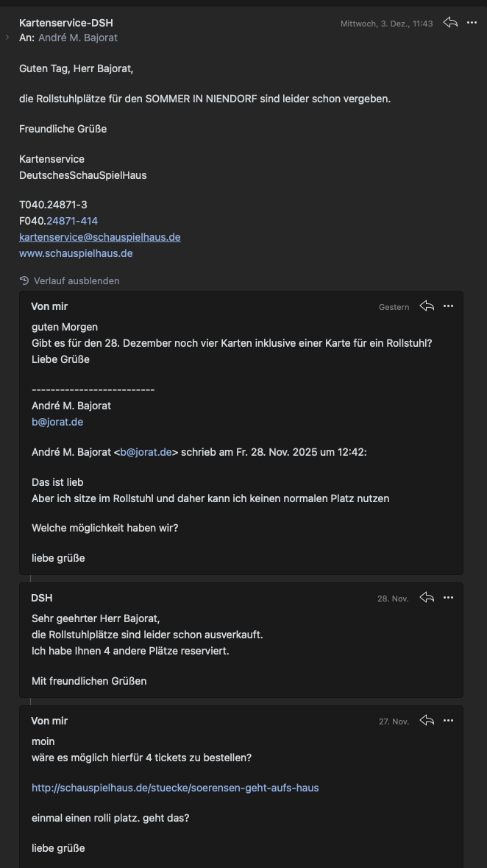Click b@jorat.de in the signature
Image resolution: width=487 pixels, height=868 pixels.
(57, 422)
